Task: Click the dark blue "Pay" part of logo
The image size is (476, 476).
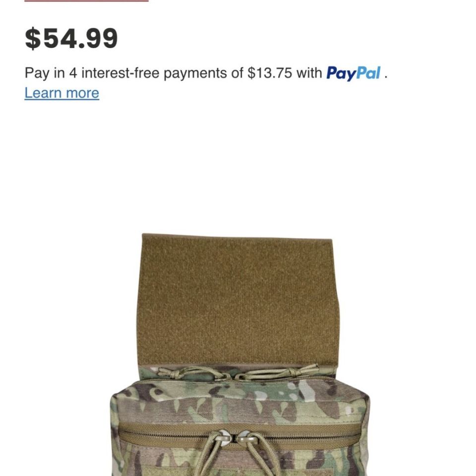Action: point(341,74)
